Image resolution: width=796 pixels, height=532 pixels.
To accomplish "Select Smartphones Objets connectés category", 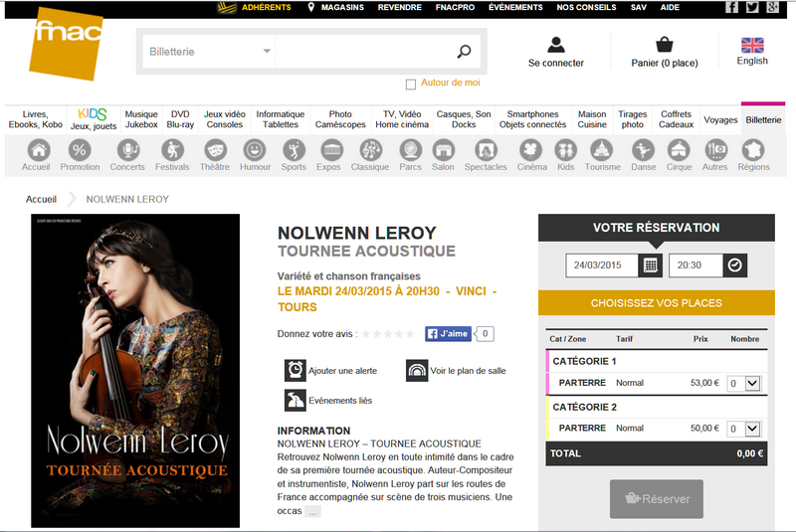I will point(532,119).
